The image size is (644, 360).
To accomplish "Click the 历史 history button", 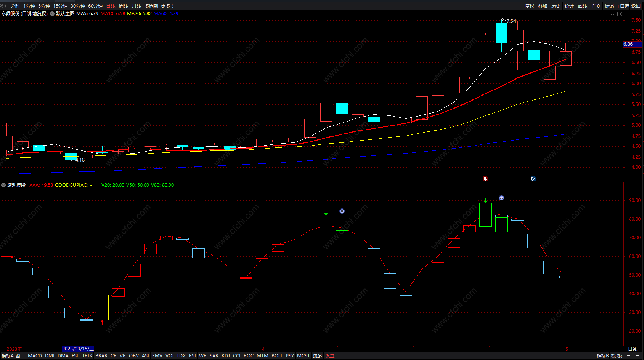I will pos(556,6).
